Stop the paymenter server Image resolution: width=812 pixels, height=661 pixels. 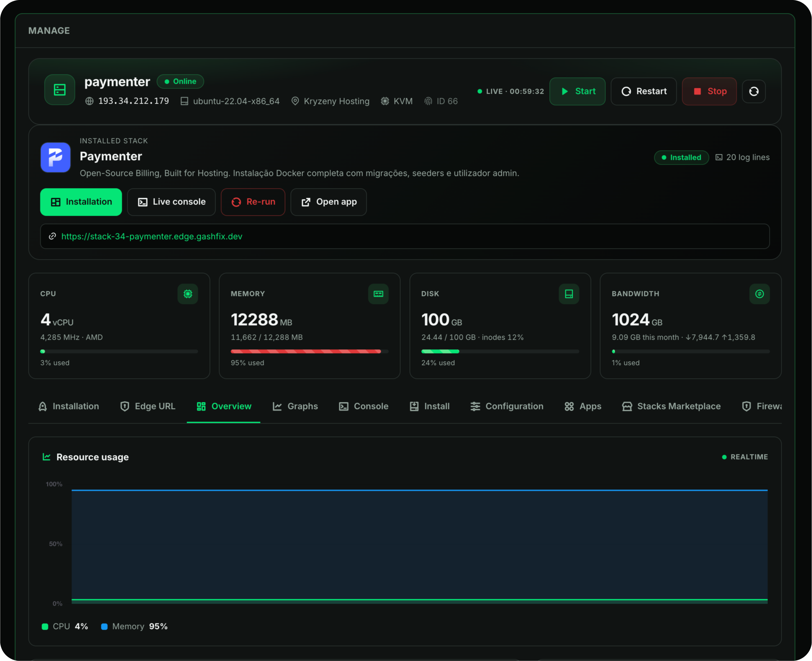pos(709,91)
